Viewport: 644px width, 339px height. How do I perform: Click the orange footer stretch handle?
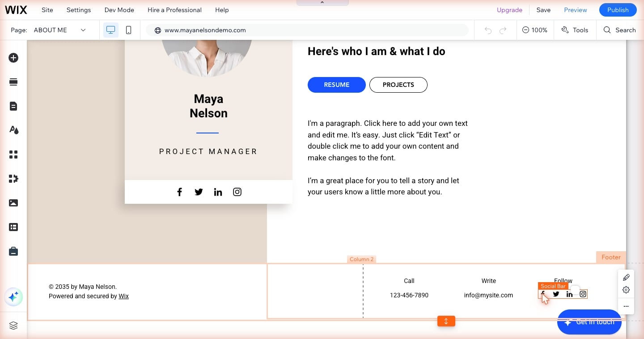click(x=446, y=321)
